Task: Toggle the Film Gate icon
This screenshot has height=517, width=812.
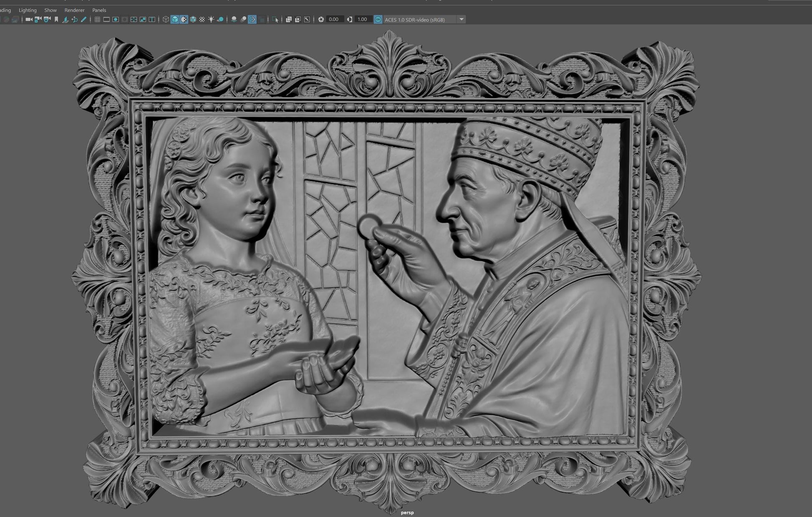Action: click(106, 19)
